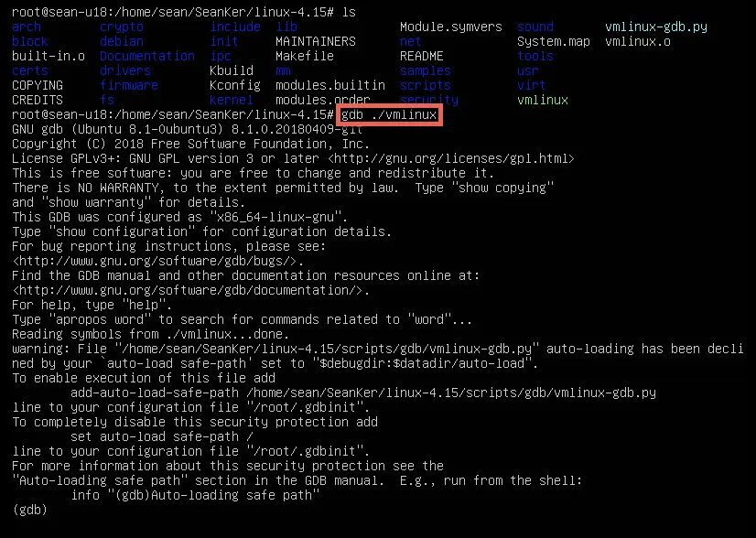
Task: Select the green vmlinux executable in the ls listing
Action: tap(543, 100)
